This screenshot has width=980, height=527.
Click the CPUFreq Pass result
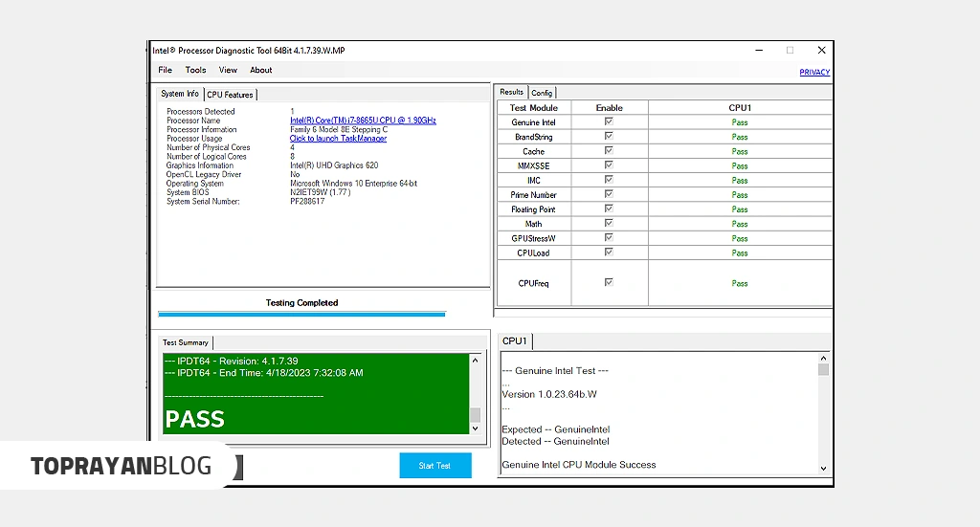pos(740,283)
